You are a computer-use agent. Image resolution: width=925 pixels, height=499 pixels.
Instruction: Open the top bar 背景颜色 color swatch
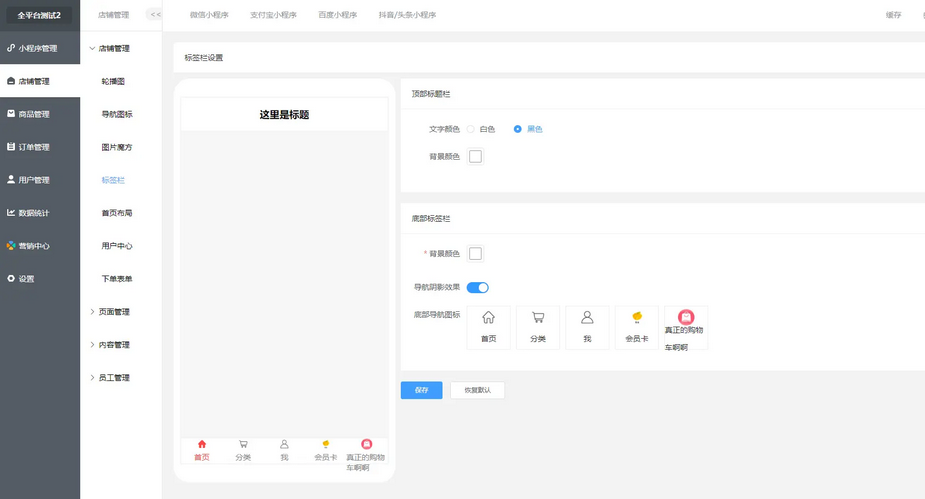pyautogui.click(x=476, y=157)
